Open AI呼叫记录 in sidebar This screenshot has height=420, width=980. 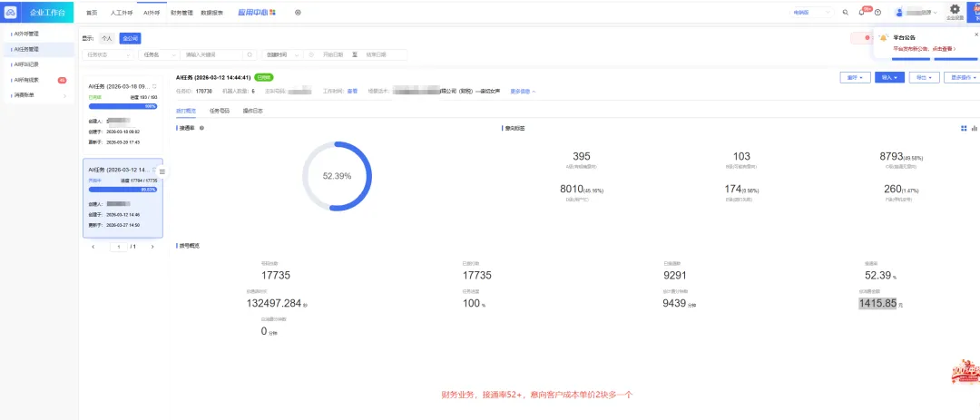(x=37, y=63)
